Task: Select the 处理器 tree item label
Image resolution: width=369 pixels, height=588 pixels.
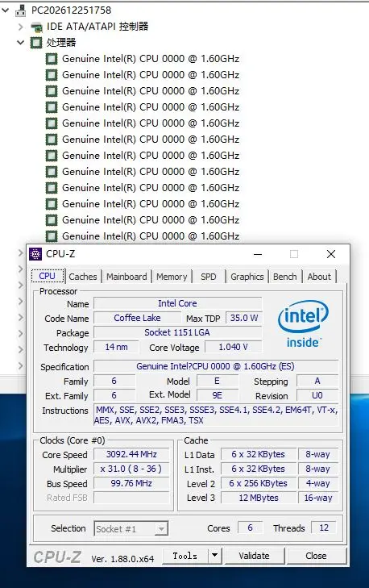Action: click(61, 43)
